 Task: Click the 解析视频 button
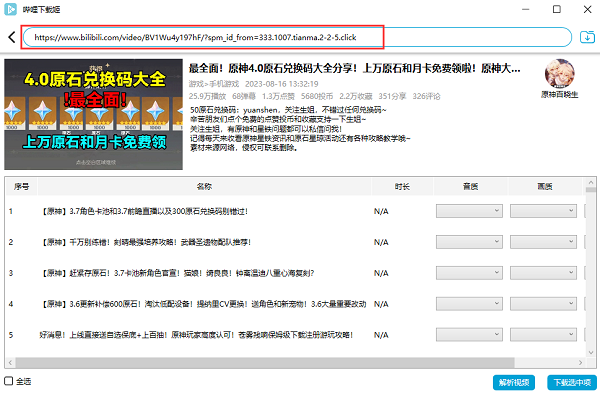coord(514,382)
